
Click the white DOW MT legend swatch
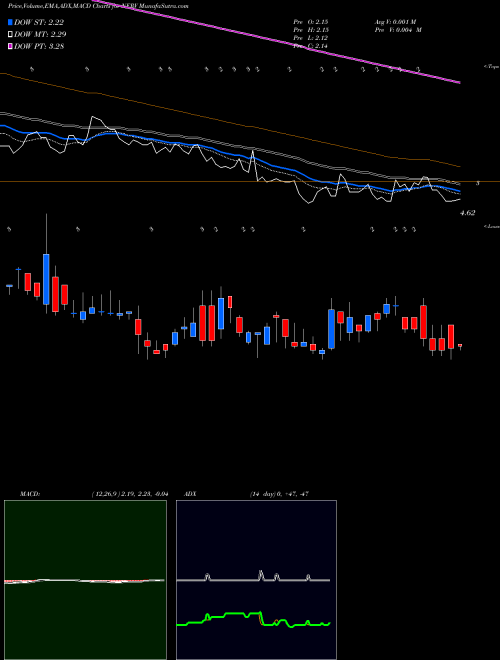click(x=11, y=34)
